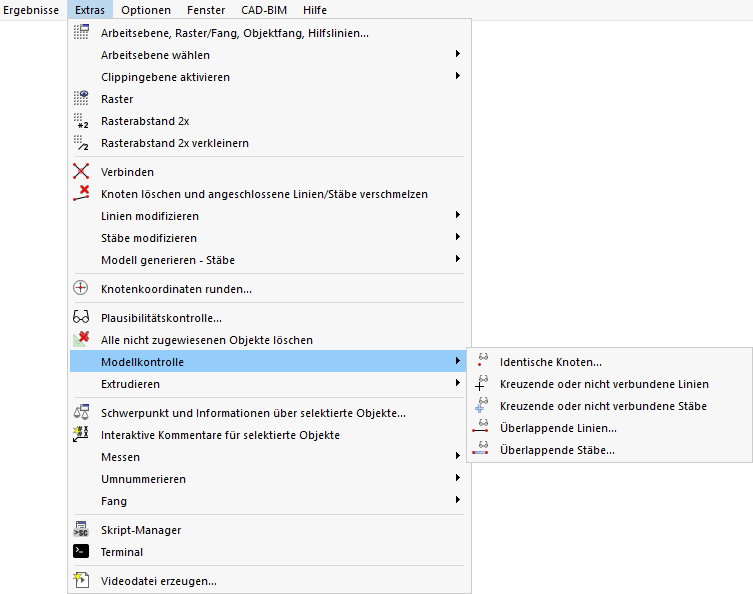The width and height of the screenshot is (753, 594).
Task: Select Kreuzende oder nicht verbundene Linien
Action: tap(609, 384)
